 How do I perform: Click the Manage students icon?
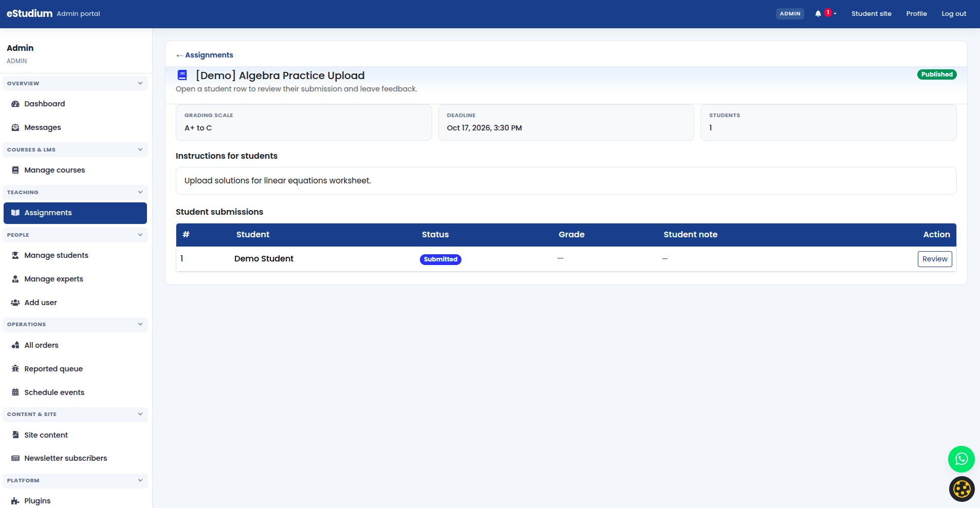[x=15, y=255]
